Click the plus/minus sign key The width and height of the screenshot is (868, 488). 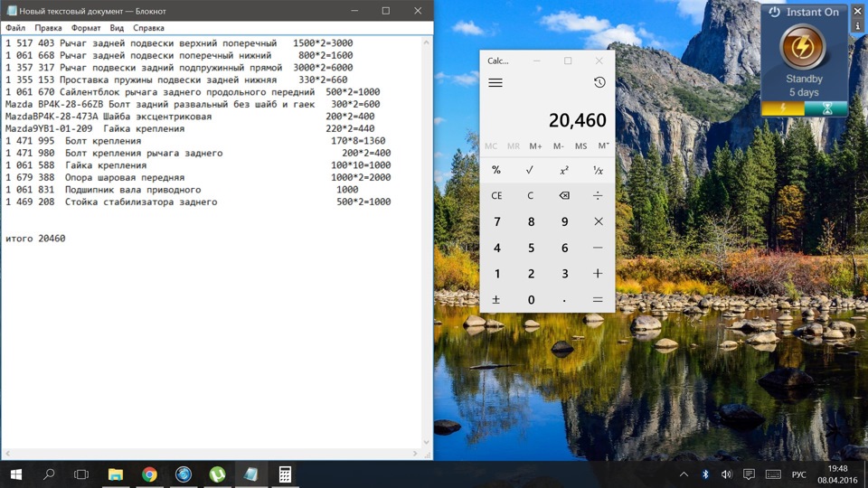[x=496, y=299]
